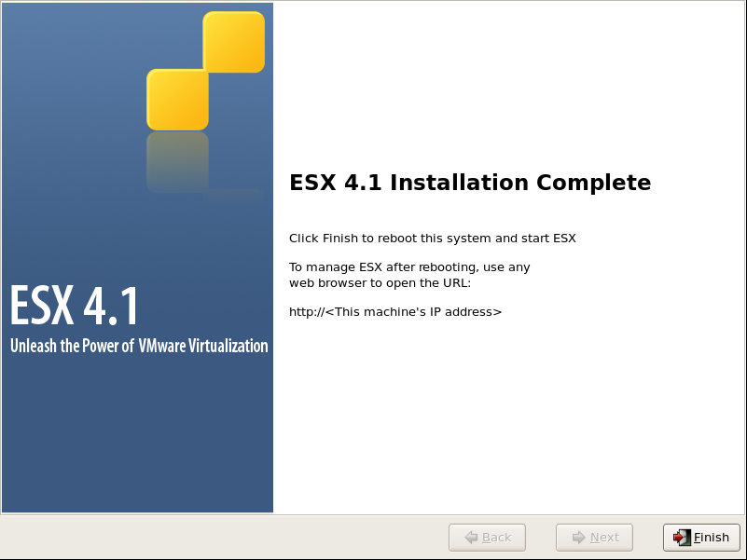Click the red exit icon on Finish

tap(682, 537)
